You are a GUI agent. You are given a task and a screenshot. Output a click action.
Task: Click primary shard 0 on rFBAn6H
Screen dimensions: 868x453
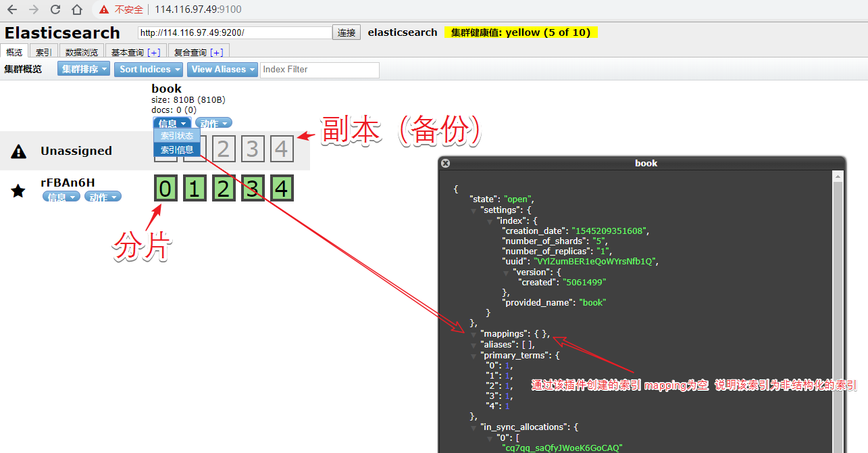coord(165,189)
